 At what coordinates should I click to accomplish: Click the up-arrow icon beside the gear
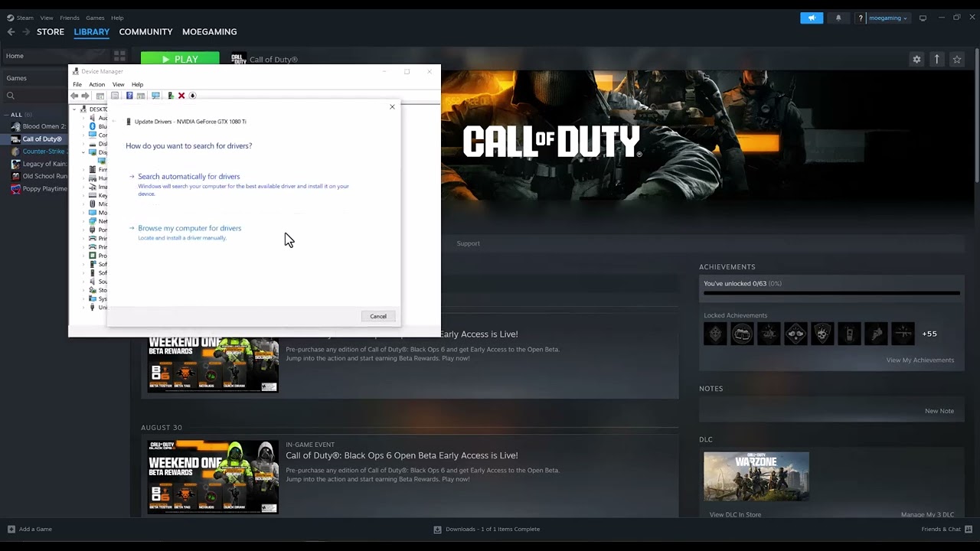pos(936,59)
